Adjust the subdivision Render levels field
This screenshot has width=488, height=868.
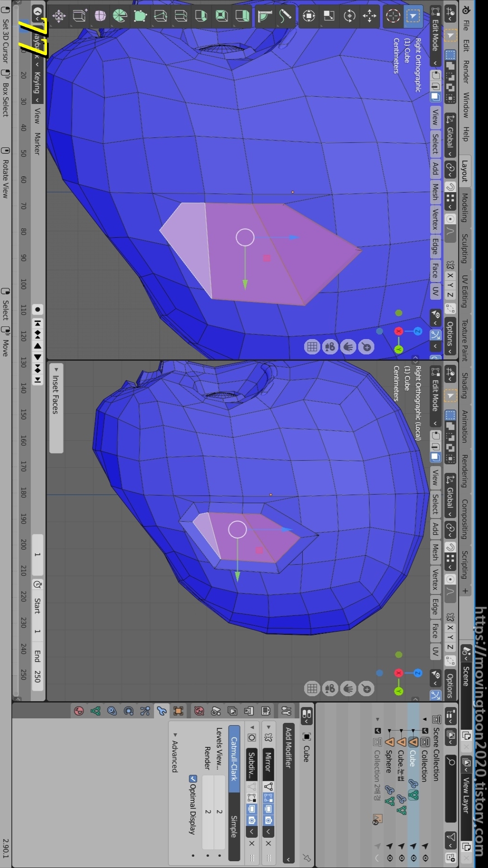[207, 812]
